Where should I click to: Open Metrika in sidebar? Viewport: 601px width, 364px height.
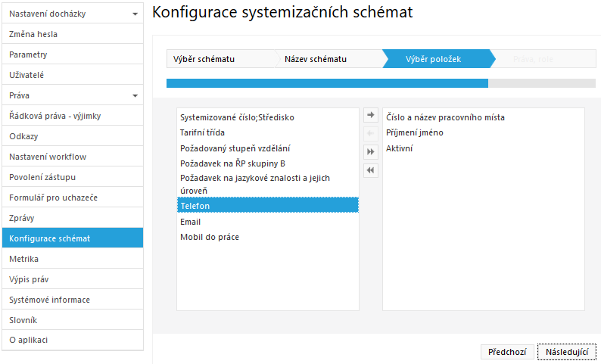(x=73, y=259)
